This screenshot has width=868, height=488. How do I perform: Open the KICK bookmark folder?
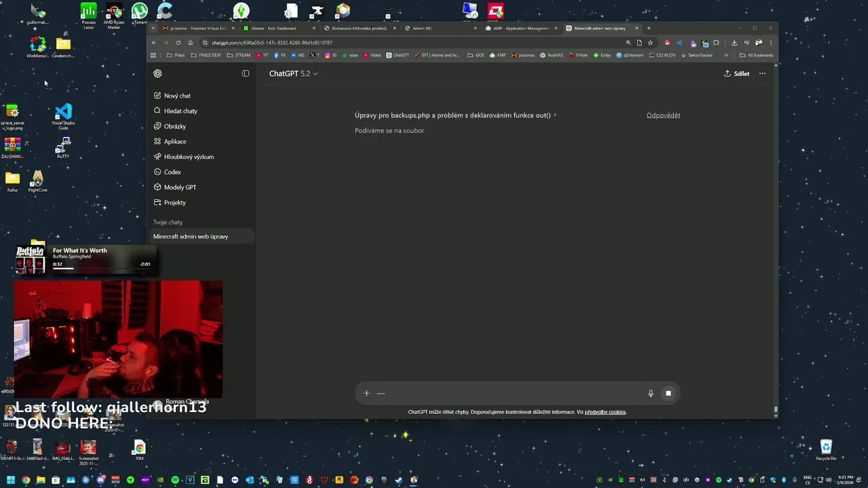[476, 55]
